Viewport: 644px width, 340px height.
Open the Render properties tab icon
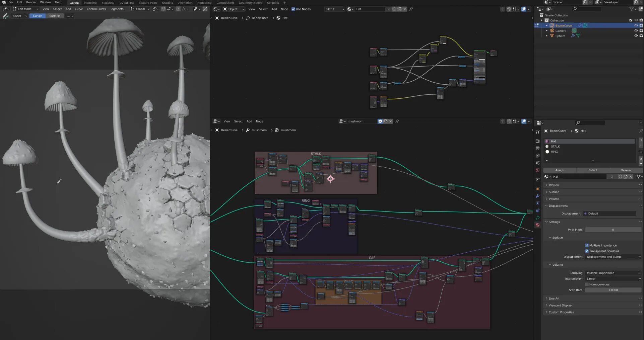[x=537, y=141]
